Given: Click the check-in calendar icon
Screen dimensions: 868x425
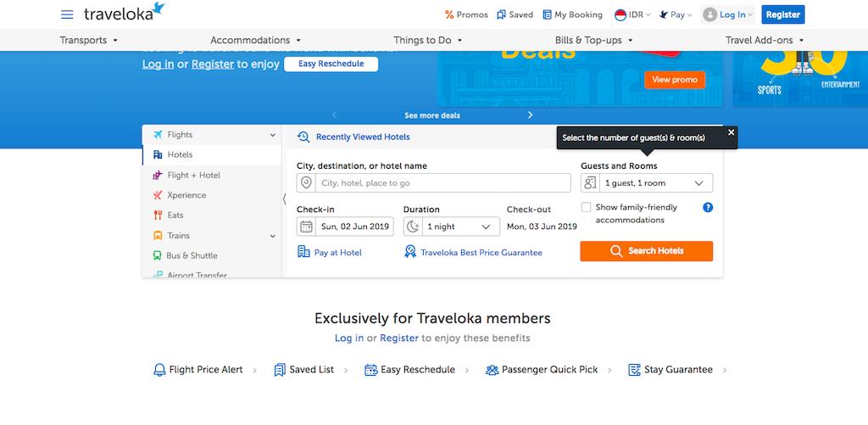Looking at the screenshot, I should (x=306, y=226).
